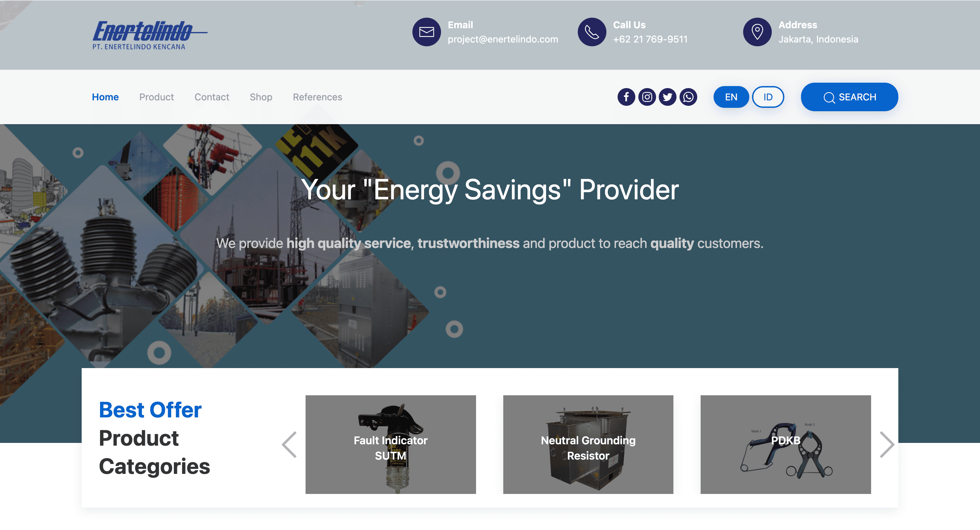
Task: Show next product categories with right chevron
Action: [887, 445]
